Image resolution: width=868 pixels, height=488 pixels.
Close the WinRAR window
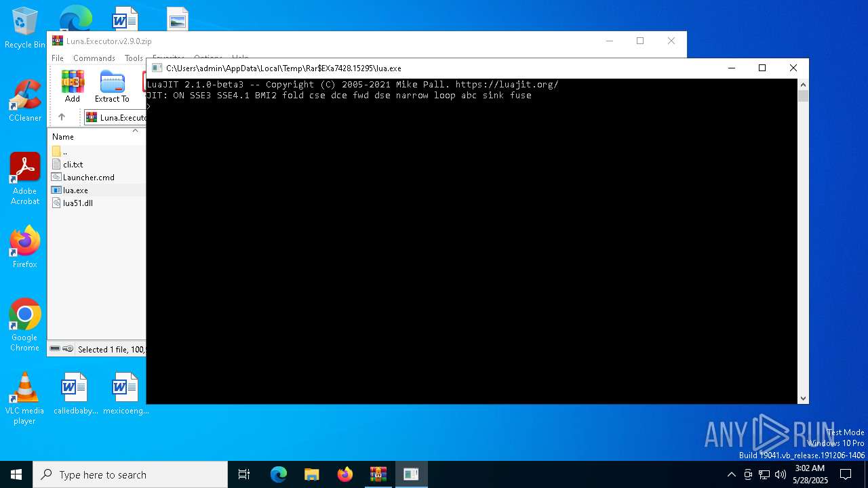[x=671, y=41]
